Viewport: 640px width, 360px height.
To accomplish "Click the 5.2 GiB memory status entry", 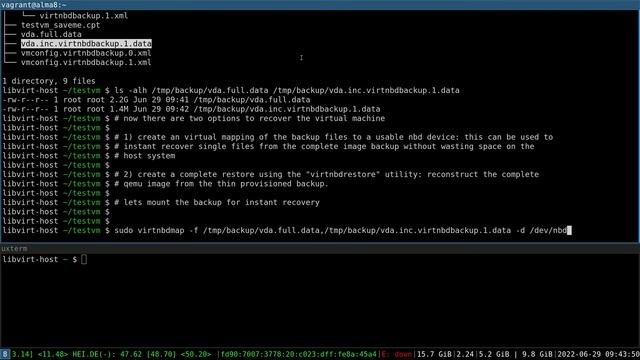I will click(x=493, y=354).
